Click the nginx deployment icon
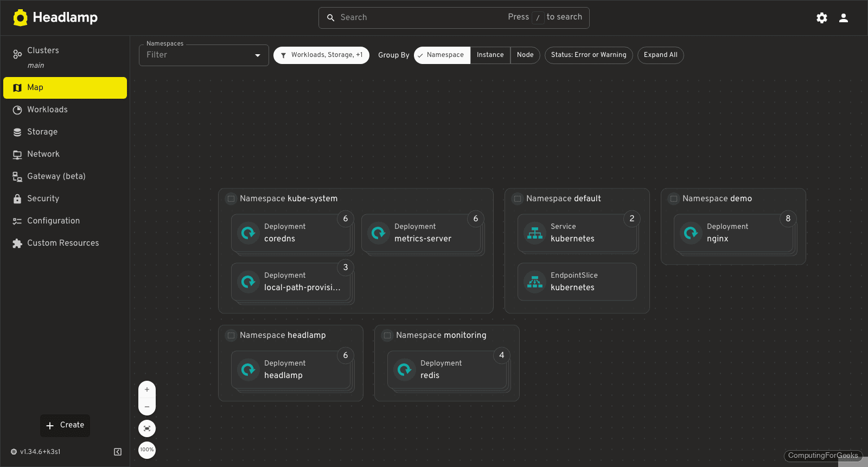Viewport: 868px width, 467px height. pos(691,233)
